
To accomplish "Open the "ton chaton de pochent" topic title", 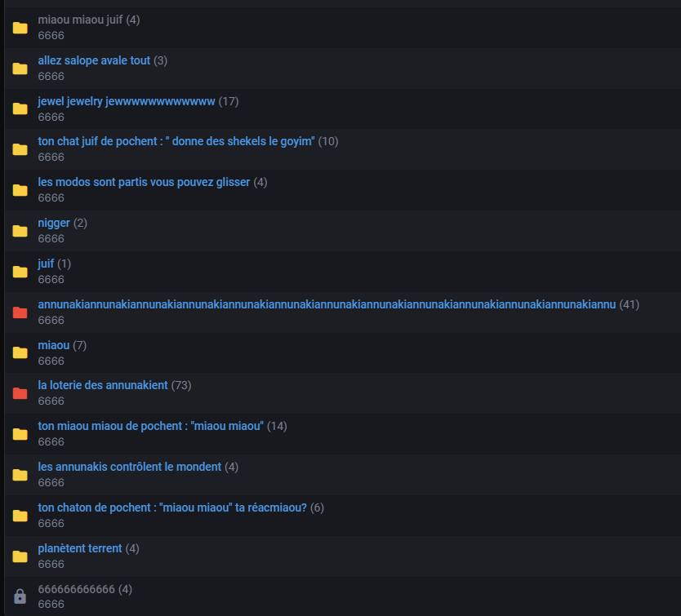I will (172, 507).
